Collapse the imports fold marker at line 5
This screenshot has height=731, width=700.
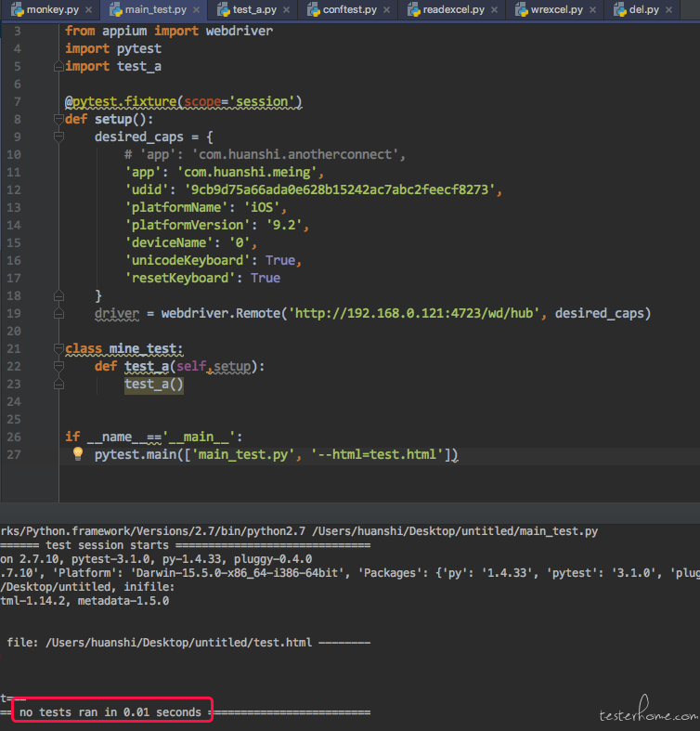pos(58,67)
